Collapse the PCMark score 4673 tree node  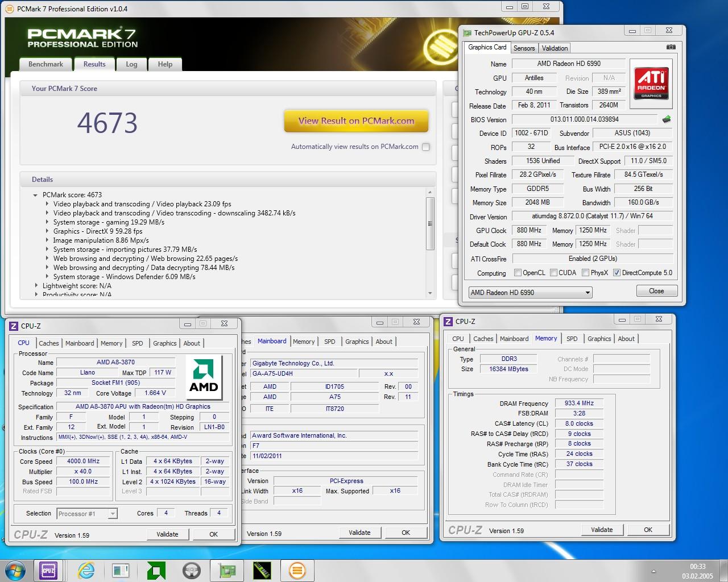click(x=36, y=195)
